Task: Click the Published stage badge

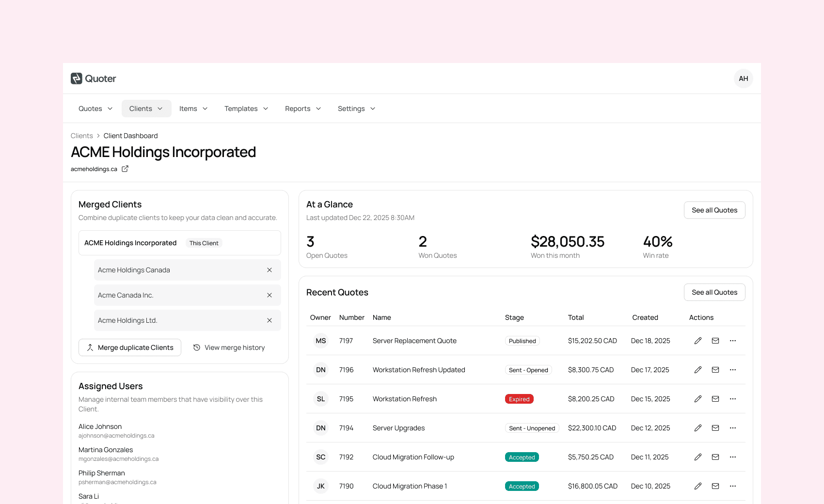Action: coord(523,341)
